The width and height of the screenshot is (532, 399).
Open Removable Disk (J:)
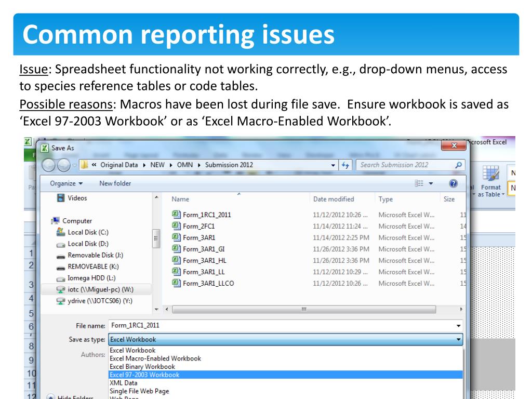pos(90,256)
